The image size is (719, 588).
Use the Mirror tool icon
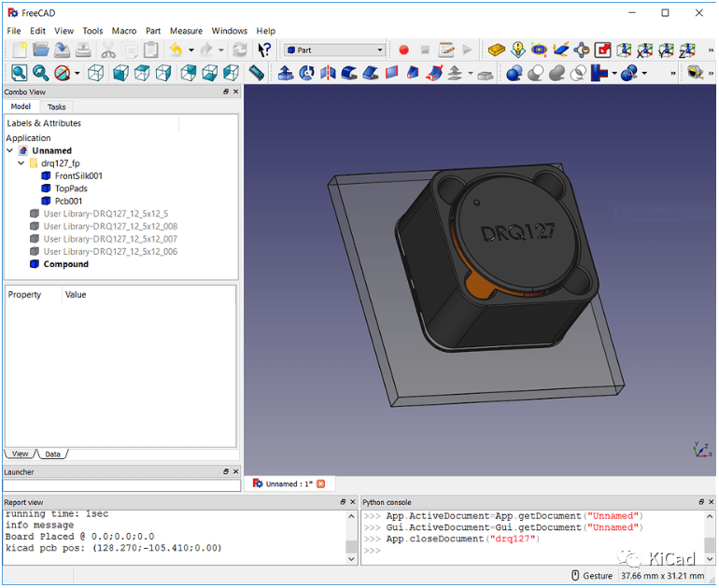[328, 73]
